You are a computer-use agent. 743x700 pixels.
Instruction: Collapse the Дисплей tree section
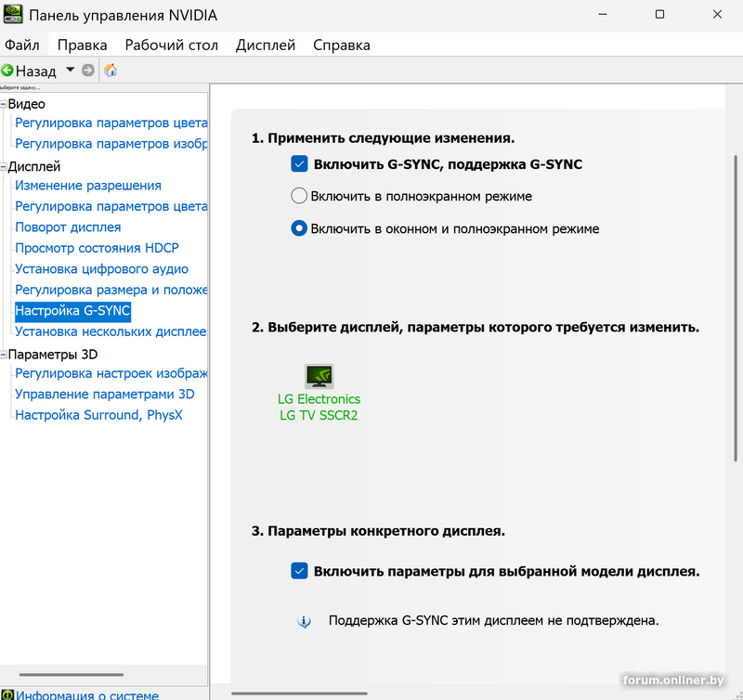(x=4, y=167)
